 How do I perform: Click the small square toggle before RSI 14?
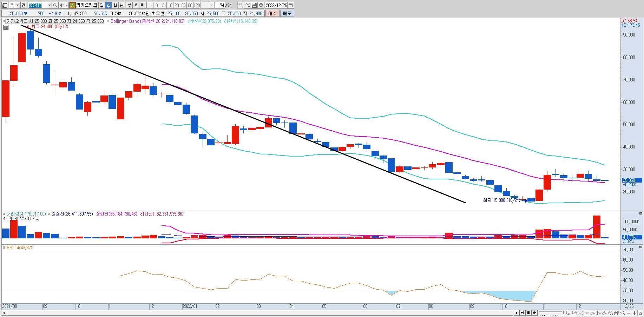[x=4, y=247]
